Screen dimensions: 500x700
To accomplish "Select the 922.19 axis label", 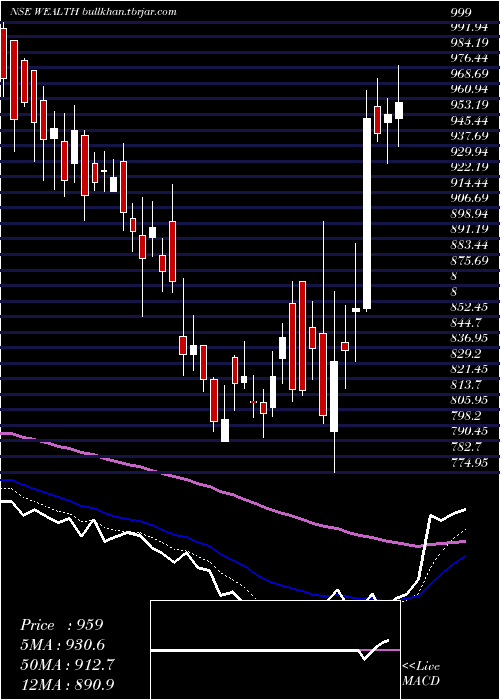I will (x=469, y=167).
